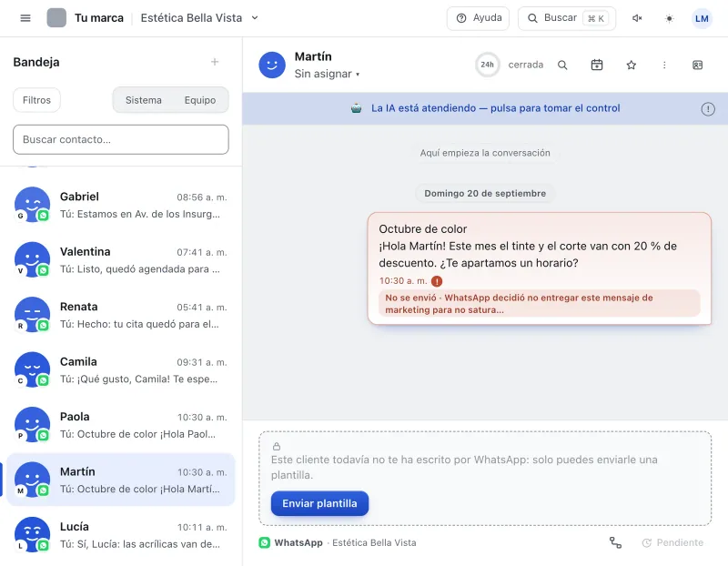The width and height of the screenshot is (728, 566).
Task: Read the No se envió error notice
Action: [x=539, y=304]
